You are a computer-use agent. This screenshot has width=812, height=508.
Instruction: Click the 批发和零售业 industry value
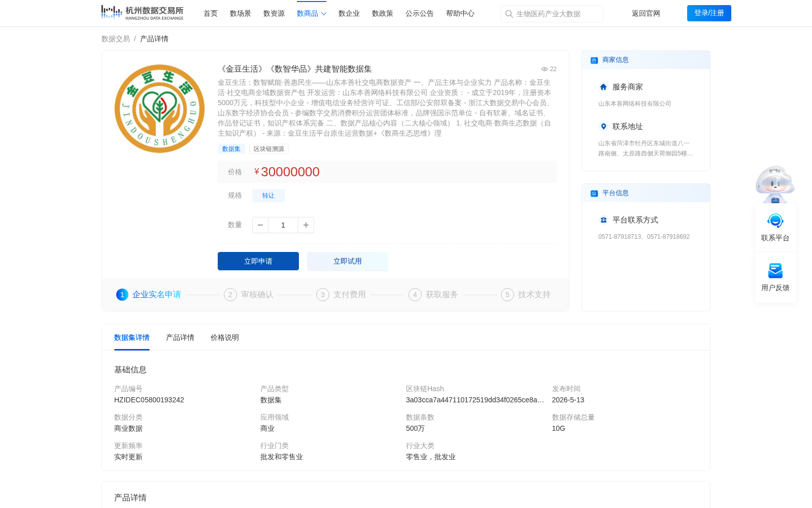282,457
